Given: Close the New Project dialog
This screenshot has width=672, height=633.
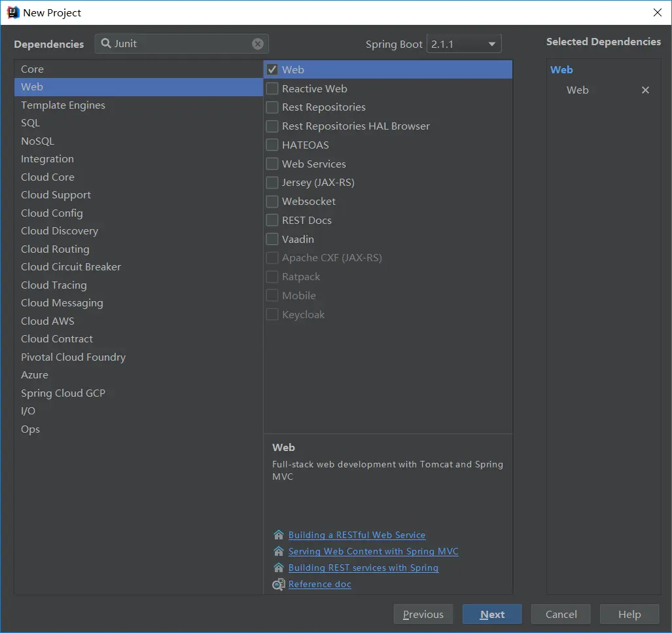Looking at the screenshot, I should coord(658,12).
